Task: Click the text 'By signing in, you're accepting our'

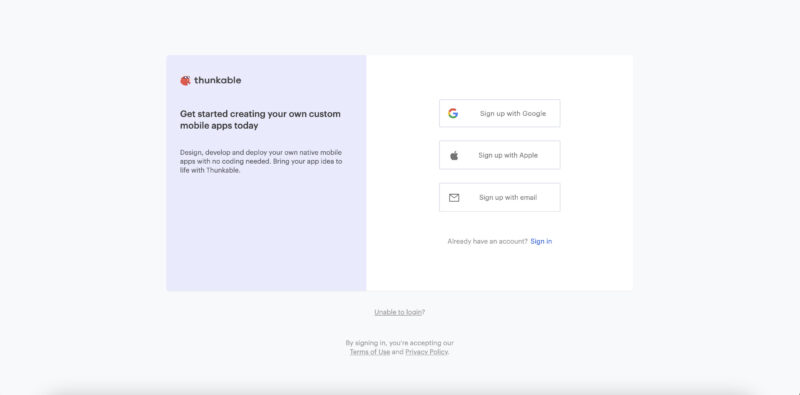Action: pos(399,343)
